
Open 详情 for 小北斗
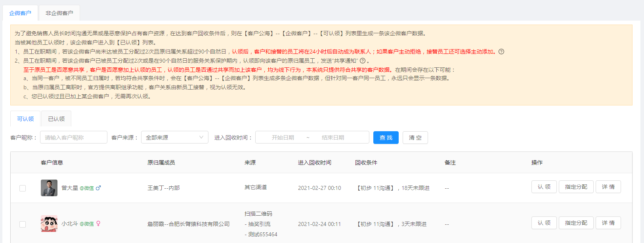coord(608,223)
